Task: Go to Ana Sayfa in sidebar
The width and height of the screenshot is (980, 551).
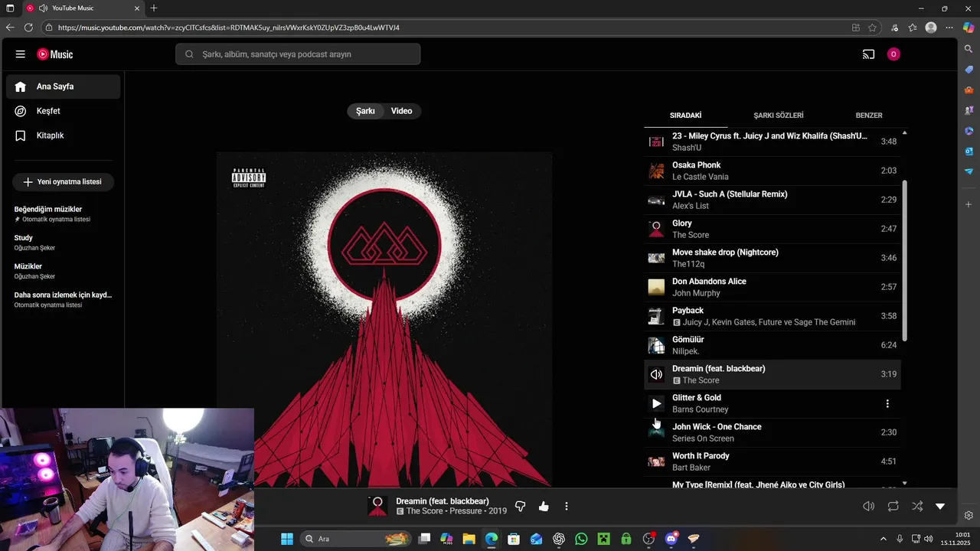Action: click(x=63, y=86)
